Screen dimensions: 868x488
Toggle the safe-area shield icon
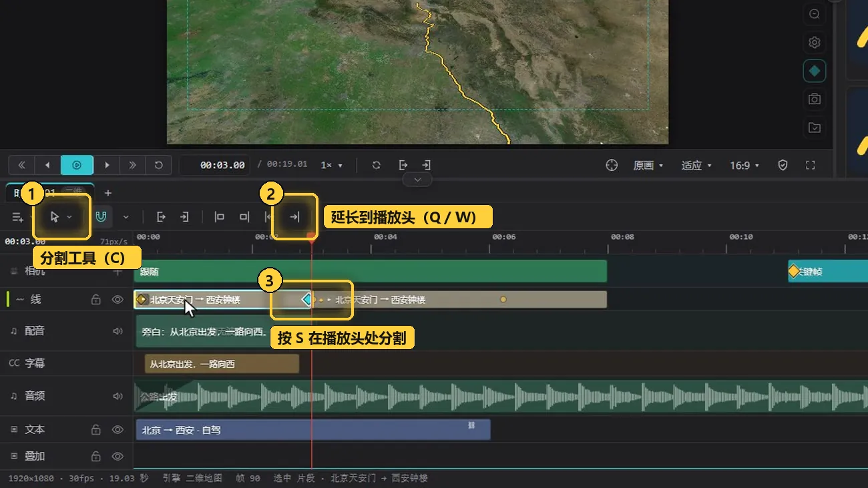783,165
